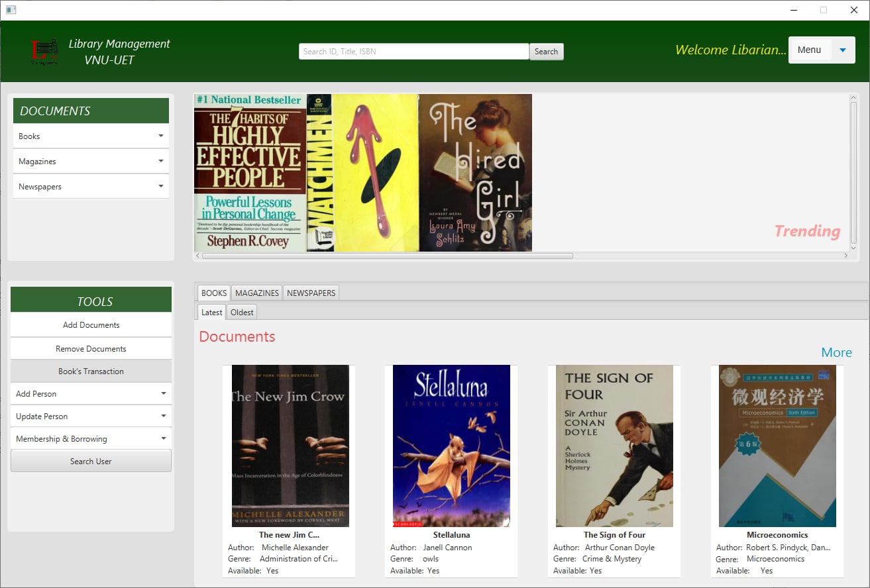Click 'The Sign of Four' title text
The width and height of the screenshot is (870, 588).
pos(614,535)
